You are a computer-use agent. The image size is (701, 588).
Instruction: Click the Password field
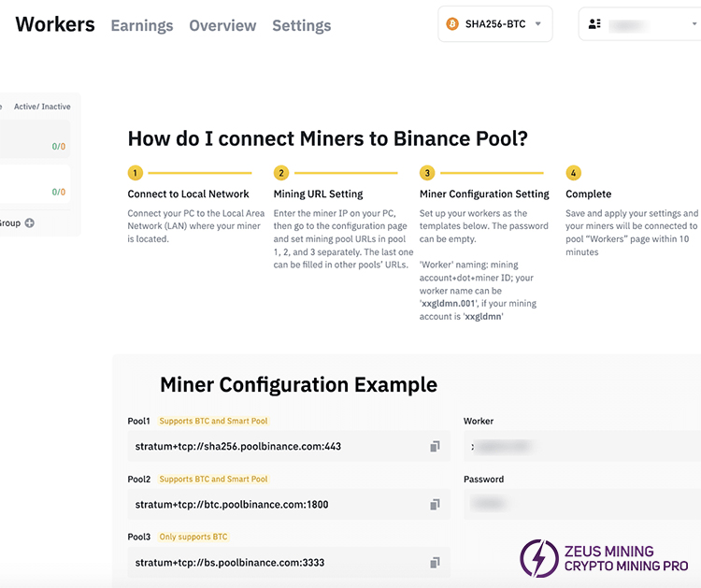pyautogui.click(x=579, y=505)
